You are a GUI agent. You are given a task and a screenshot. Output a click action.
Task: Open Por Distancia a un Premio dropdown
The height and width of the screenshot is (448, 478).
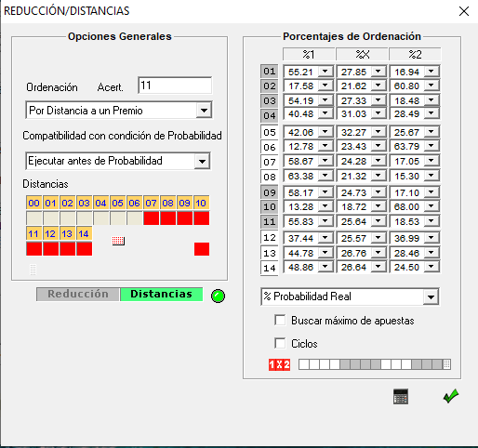point(204,110)
